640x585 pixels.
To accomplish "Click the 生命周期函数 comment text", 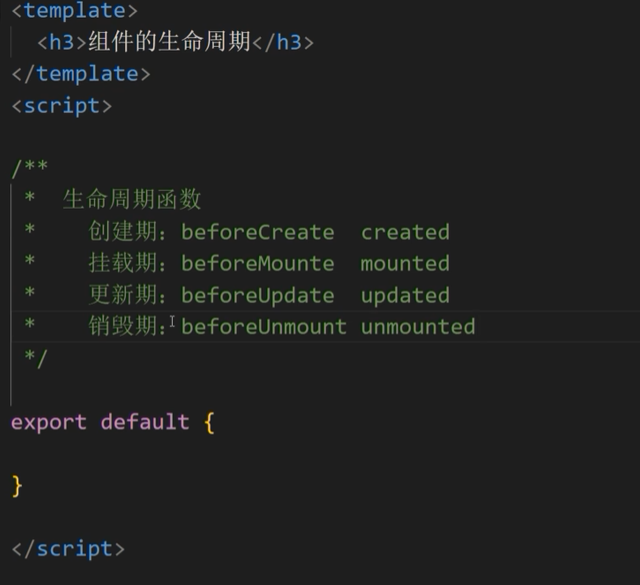I will click(132, 199).
